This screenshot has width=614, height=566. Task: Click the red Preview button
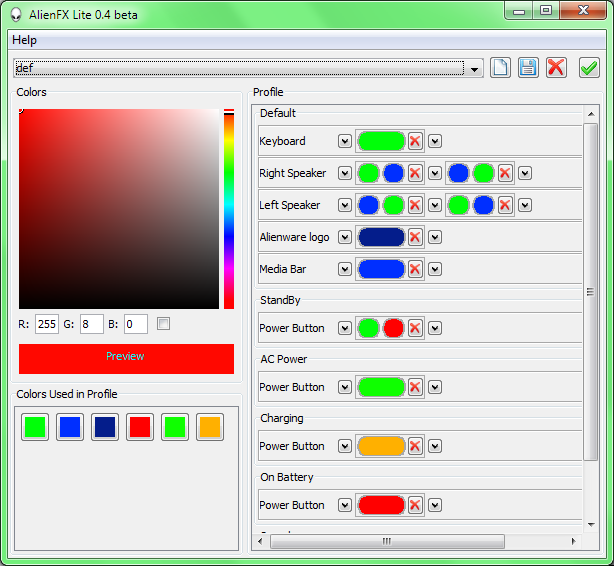pos(126,359)
